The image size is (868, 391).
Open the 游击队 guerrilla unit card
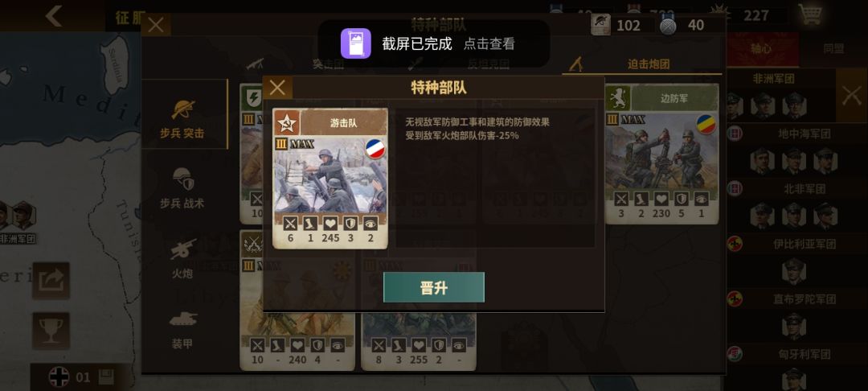tap(330, 178)
